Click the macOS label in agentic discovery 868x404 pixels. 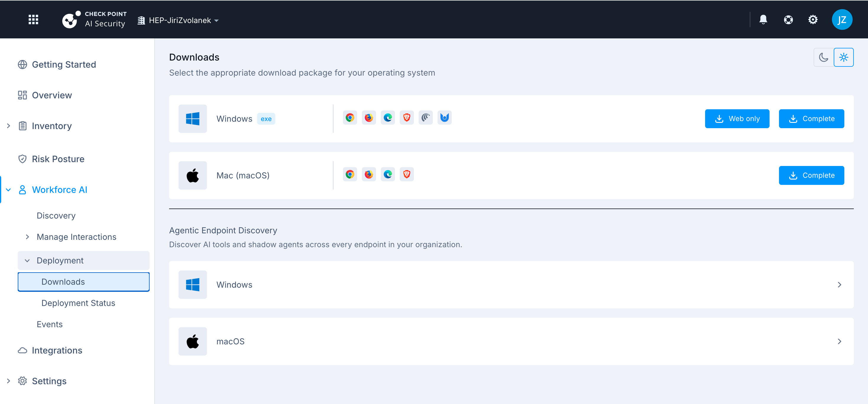click(x=231, y=341)
